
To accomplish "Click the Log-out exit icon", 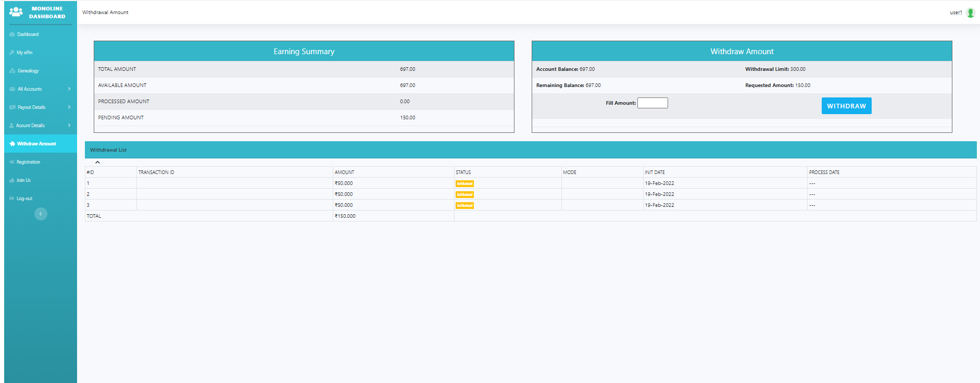I will coord(12,199).
